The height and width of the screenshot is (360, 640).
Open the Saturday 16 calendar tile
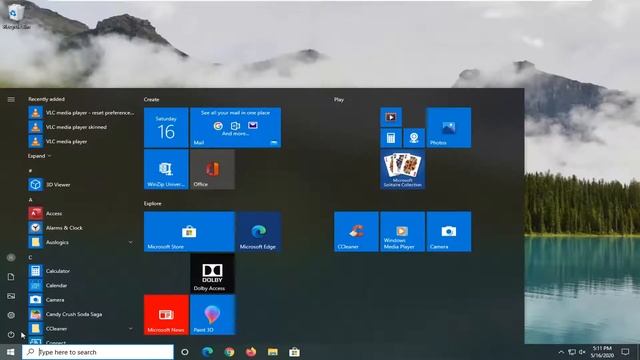click(166, 127)
